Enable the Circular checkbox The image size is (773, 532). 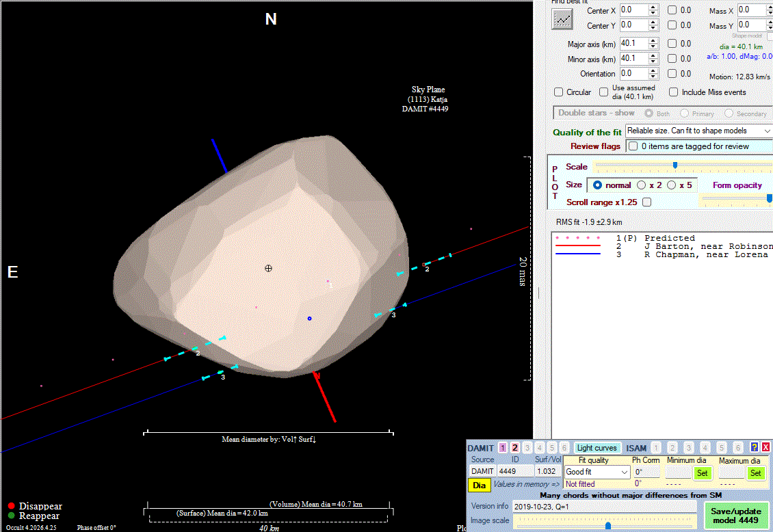point(559,92)
